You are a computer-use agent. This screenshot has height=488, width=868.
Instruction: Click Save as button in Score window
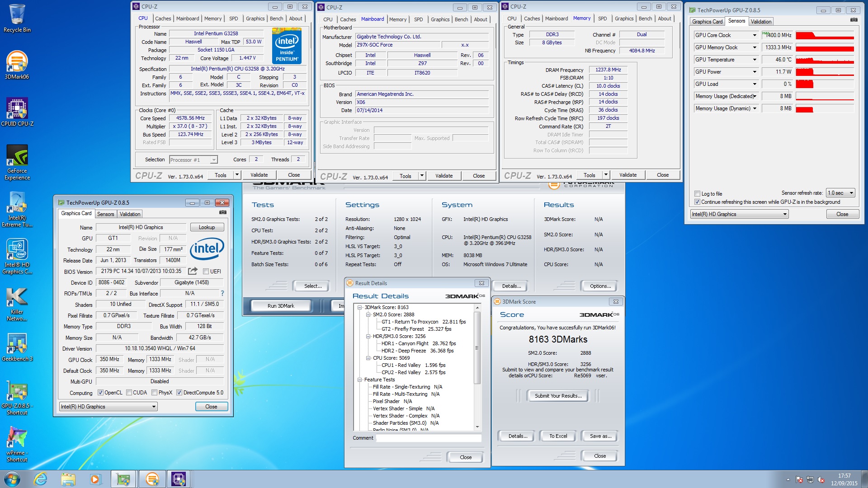pyautogui.click(x=600, y=436)
